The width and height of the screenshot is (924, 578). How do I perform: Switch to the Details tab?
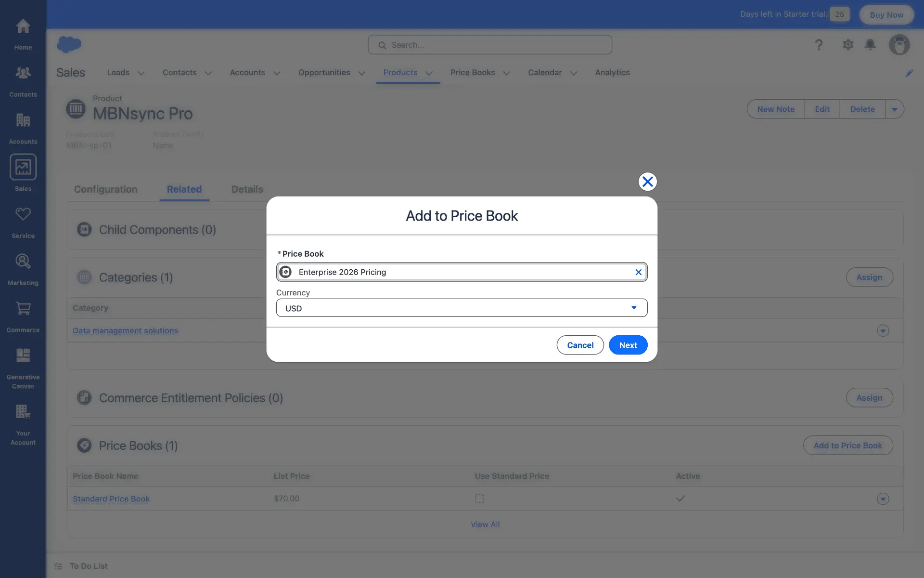point(247,189)
